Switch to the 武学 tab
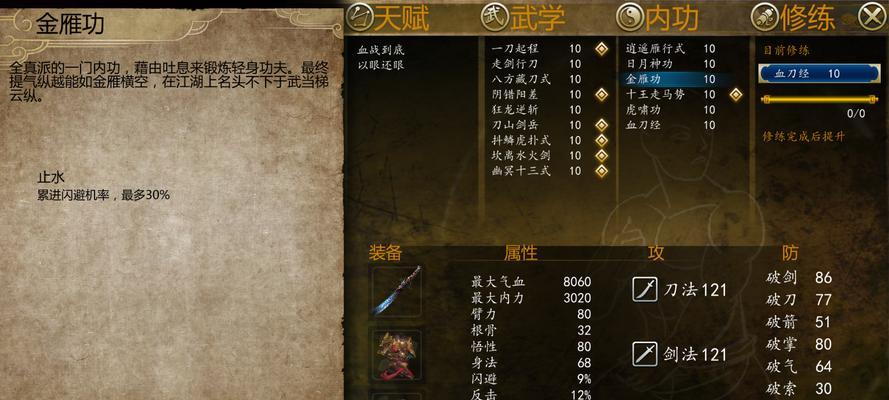This screenshot has width=889, height=400. click(537, 18)
